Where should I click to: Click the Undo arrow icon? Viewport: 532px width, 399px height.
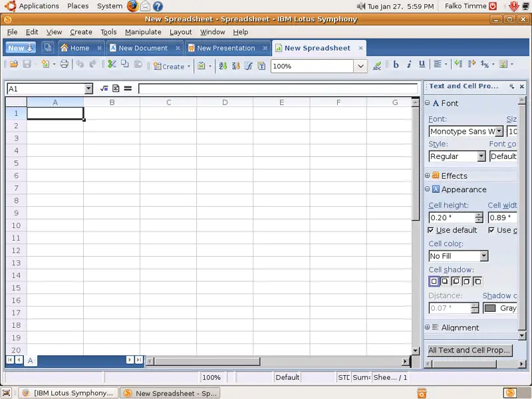(80, 64)
